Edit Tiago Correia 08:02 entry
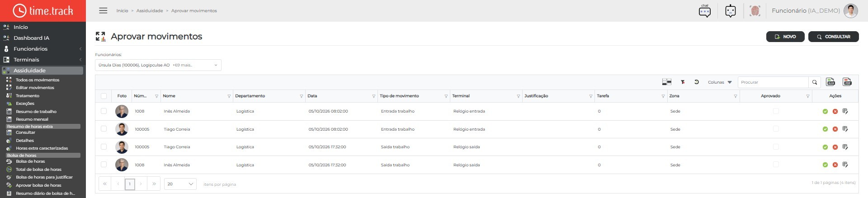 click(x=845, y=129)
